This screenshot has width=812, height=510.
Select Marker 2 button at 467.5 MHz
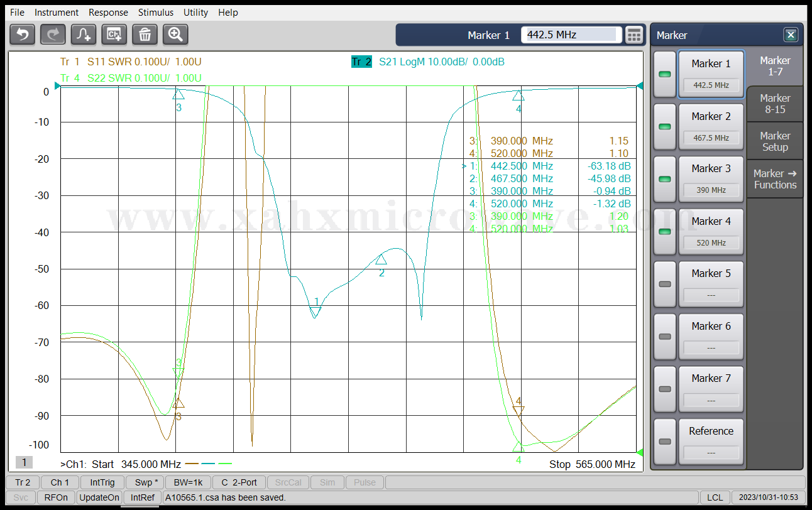[711, 127]
